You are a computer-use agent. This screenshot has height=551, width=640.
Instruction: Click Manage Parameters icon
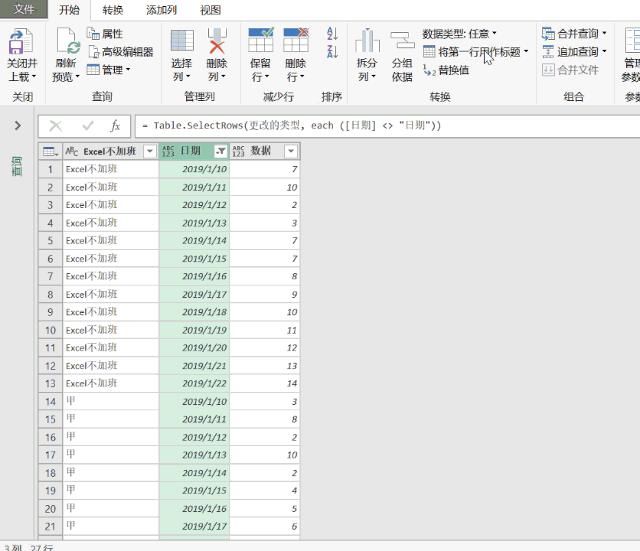(x=632, y=40)
